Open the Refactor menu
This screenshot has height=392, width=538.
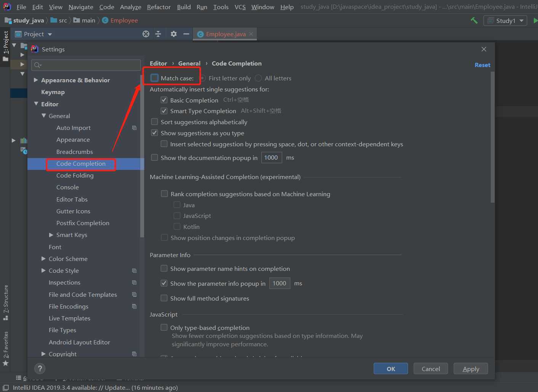pyautogui.click(x=159, y=7)
